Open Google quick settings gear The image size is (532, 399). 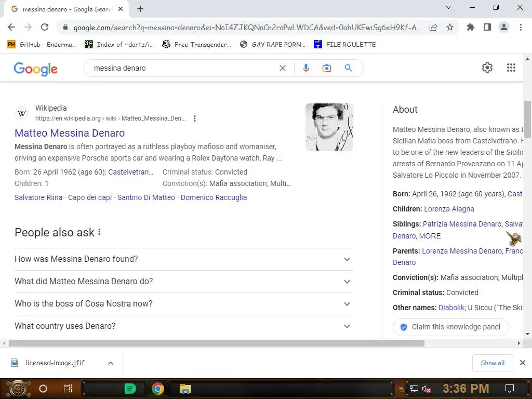pyautogui.click(x=487, y=68)
